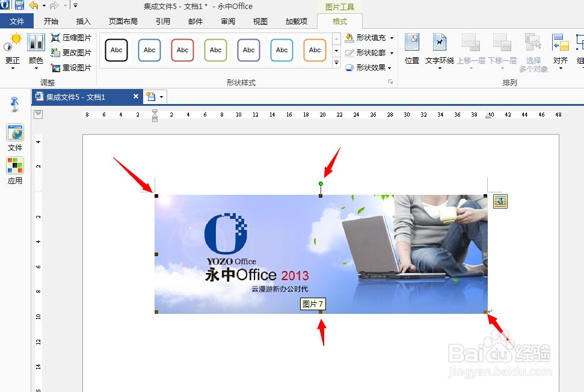Open the 形状样式 dialog launcher
Image resolution: width=584 pixels, height=392 pixels.
390,82
